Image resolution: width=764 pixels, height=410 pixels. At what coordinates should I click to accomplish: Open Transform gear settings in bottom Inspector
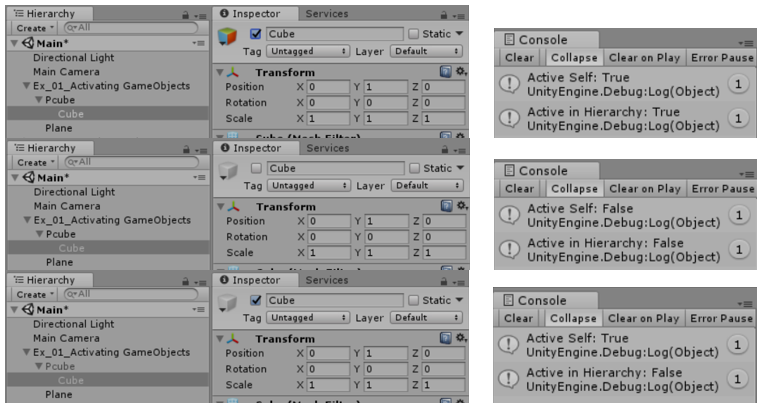tap(461, 338)
